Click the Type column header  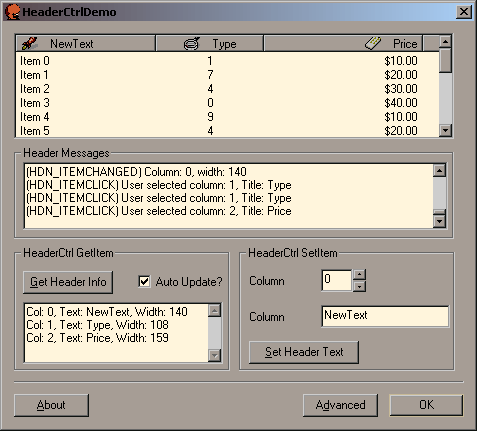tap(210, 44)
